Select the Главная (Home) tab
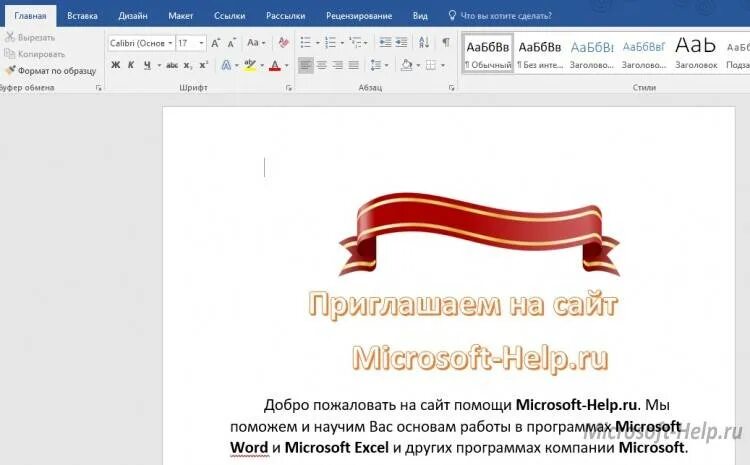The image size is (750, 465). click(30, 16)
